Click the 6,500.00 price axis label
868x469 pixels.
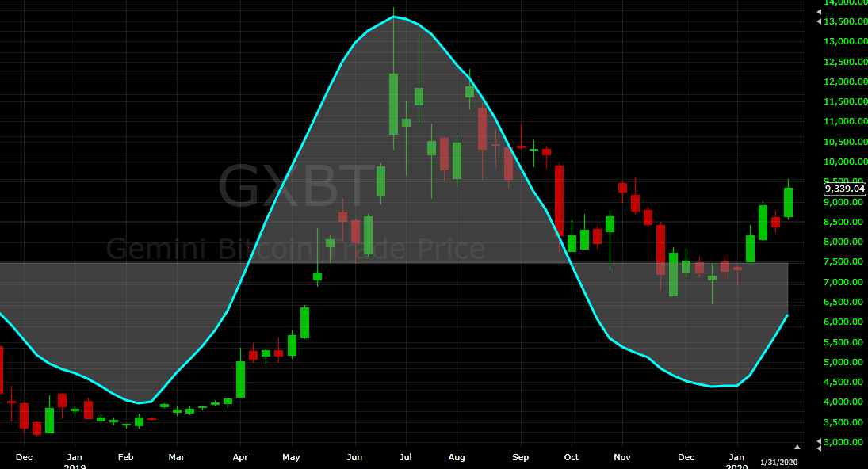point(843,303)
